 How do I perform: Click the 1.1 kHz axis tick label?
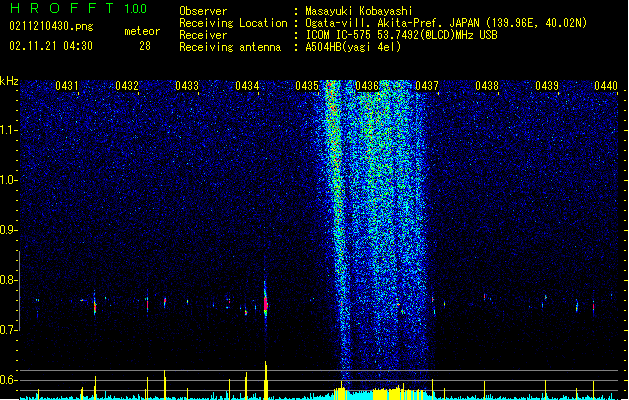tap(9, 130)
